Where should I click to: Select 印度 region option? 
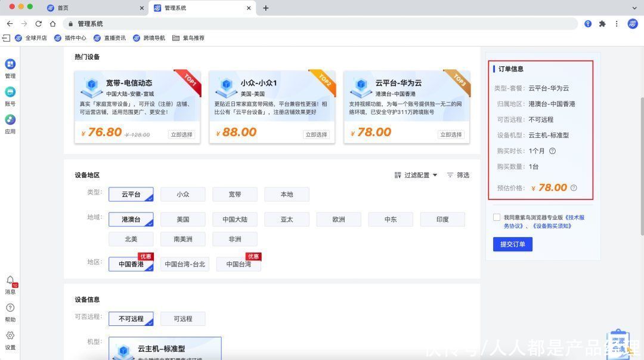click(442, 219)
